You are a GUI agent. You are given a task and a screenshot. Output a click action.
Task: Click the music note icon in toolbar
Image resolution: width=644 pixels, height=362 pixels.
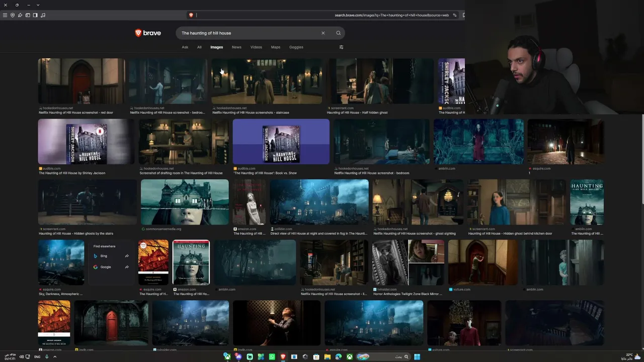point(43,15)
